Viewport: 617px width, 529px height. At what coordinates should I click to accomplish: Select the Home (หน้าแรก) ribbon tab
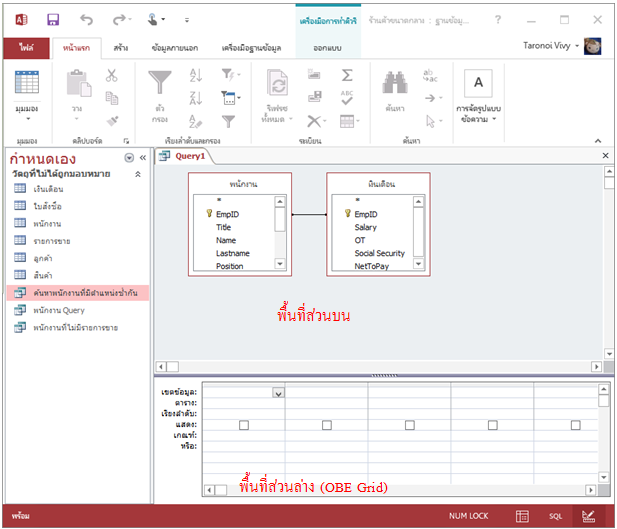(x=76, y=48)
